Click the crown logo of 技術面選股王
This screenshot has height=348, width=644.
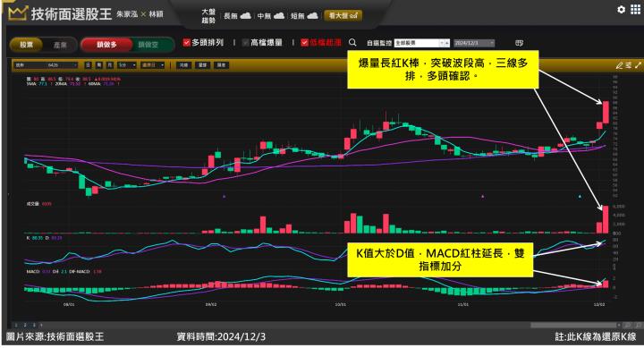[17, 13]
